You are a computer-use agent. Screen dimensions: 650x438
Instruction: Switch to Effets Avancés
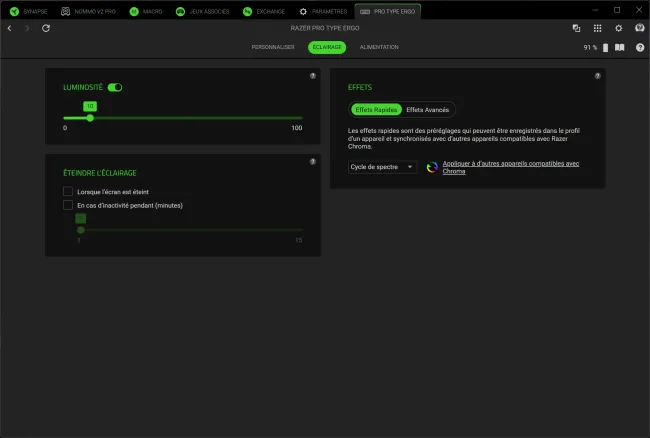pos(427,110)
